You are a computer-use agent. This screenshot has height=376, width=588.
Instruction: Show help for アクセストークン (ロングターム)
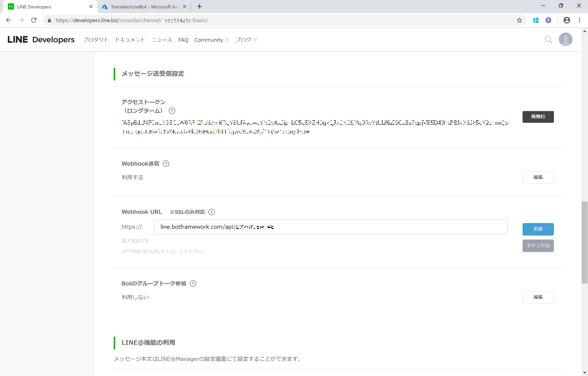click(x=172, y=111)
